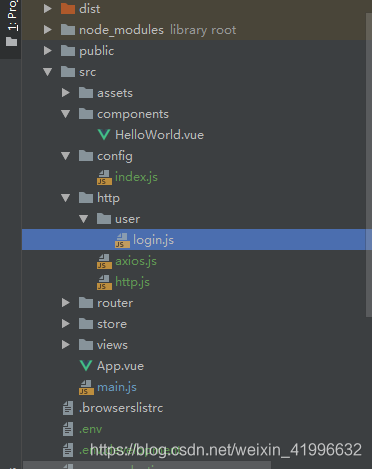
Task: Click the JS icon of axios.js
Action: pyautogui.click(x=104, y=261)
